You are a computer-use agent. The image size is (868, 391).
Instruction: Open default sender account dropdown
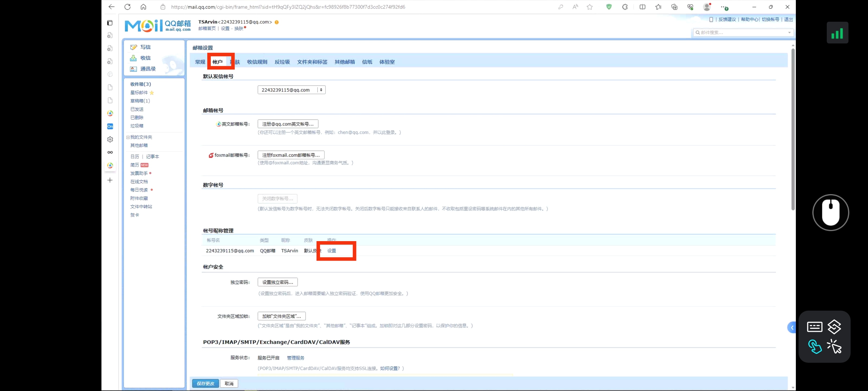(292, 90)
